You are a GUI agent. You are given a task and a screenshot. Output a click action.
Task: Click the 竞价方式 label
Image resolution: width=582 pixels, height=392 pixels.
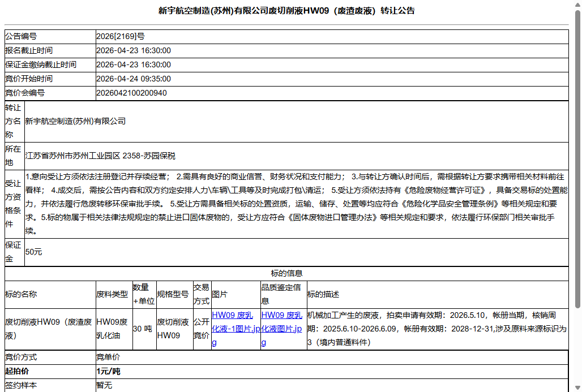point(21,357)
